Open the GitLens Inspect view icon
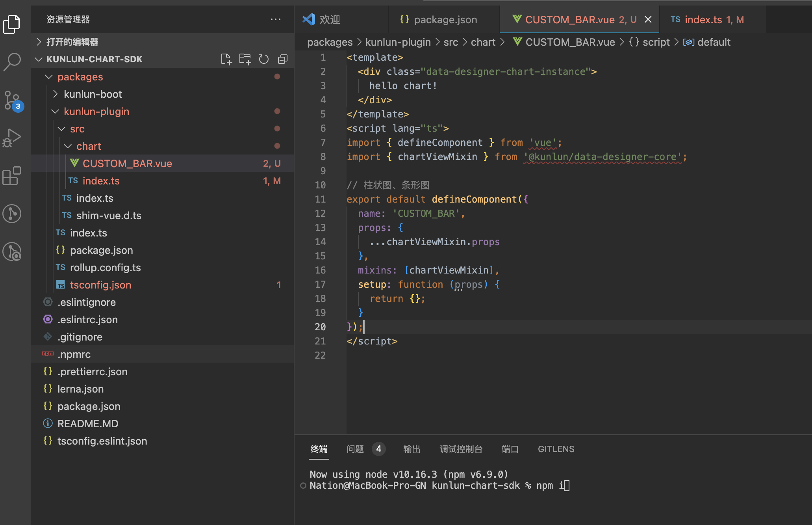The image size is (812, 525). coord(12,251)
